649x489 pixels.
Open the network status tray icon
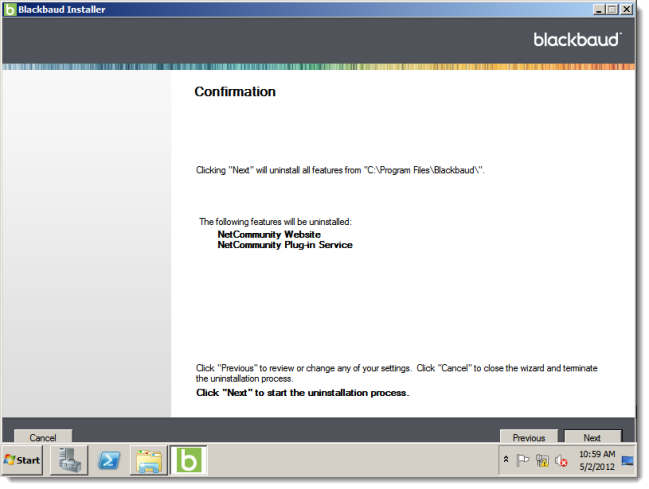[542, 460]
